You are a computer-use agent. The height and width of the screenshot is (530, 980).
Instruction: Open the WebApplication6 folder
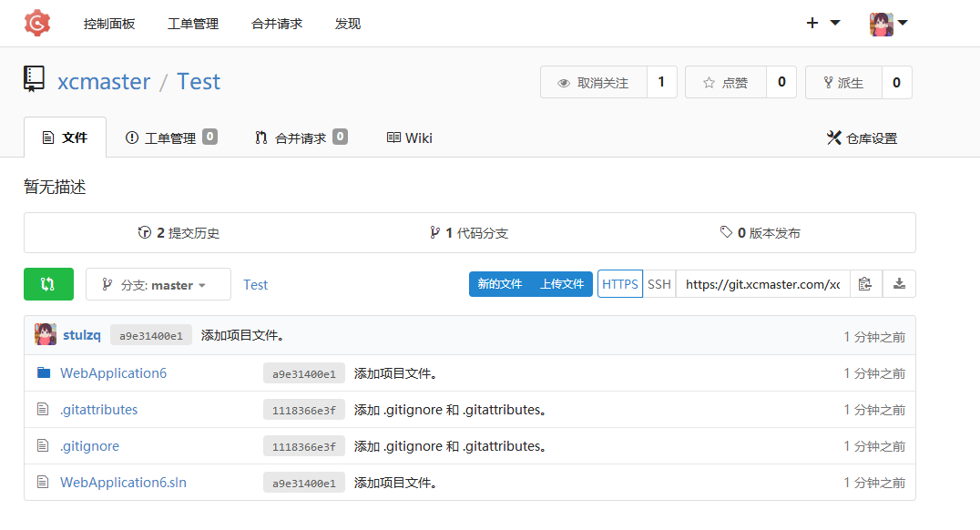pos(113,373)
